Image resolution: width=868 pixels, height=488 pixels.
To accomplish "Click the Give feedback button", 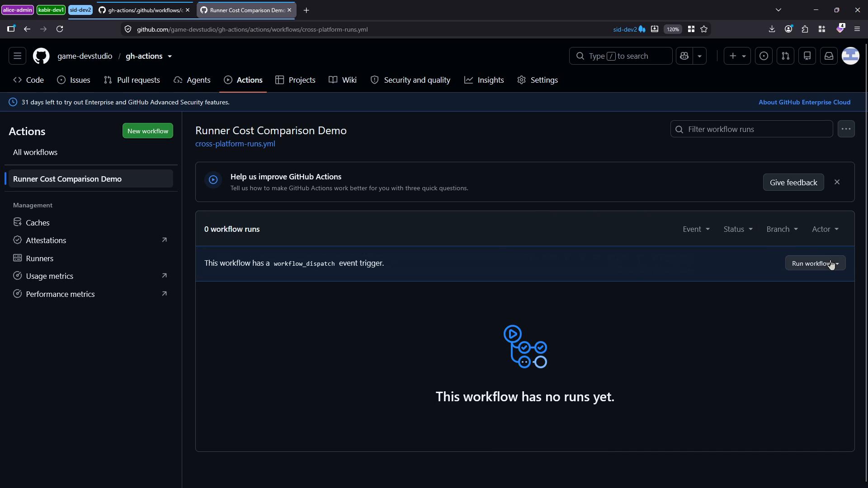I will point(793,183).
